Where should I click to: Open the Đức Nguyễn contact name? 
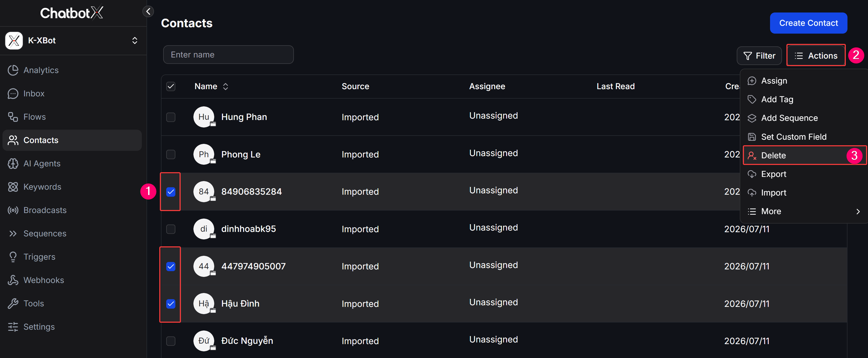247,341
